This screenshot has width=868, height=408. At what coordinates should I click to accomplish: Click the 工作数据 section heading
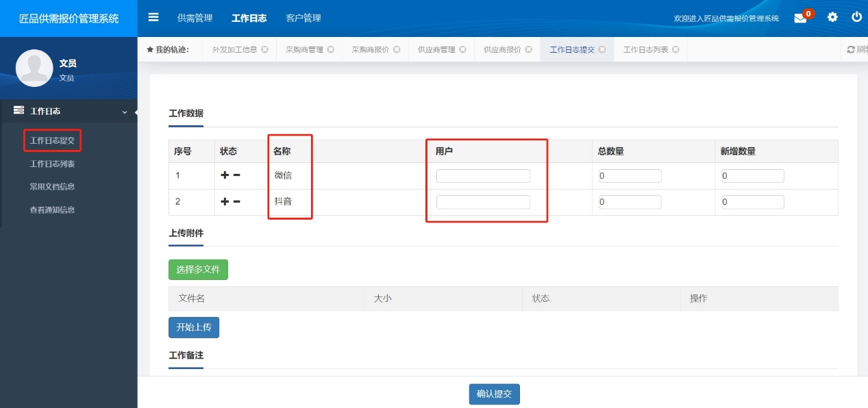click(186, 114)
